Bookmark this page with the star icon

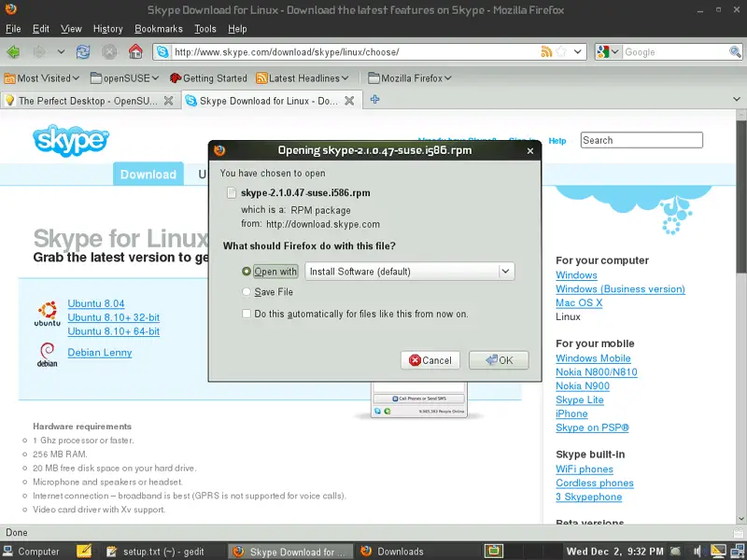click(x=562, y=51)
